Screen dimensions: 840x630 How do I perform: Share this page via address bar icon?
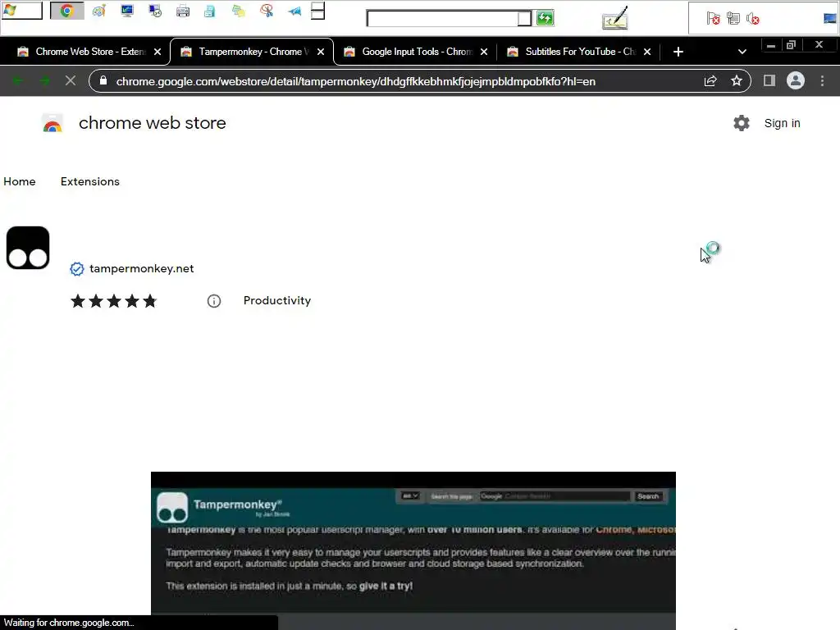click(x=710, y=81)
